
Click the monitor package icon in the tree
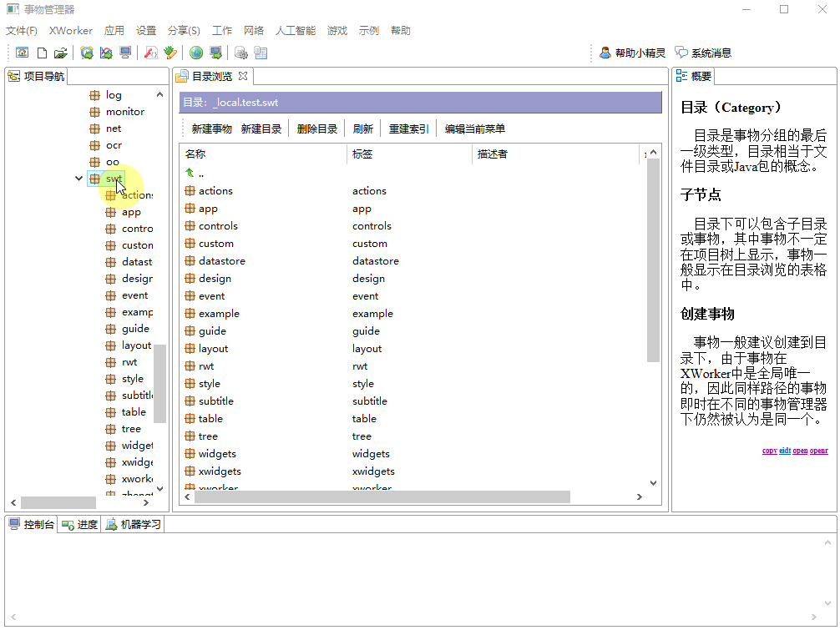pyautogui.click(x=95, y=112)
